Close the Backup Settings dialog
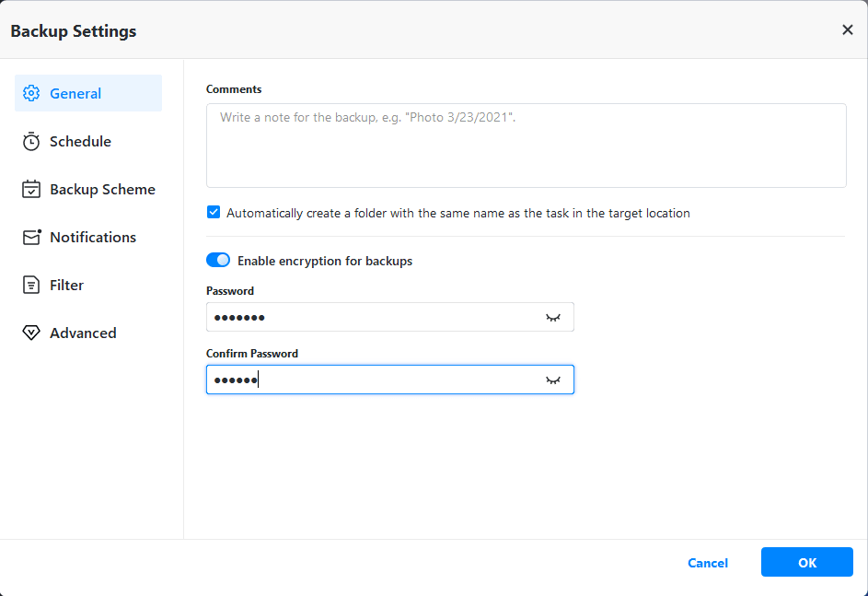Screen dimensions: 868x596 848,29
